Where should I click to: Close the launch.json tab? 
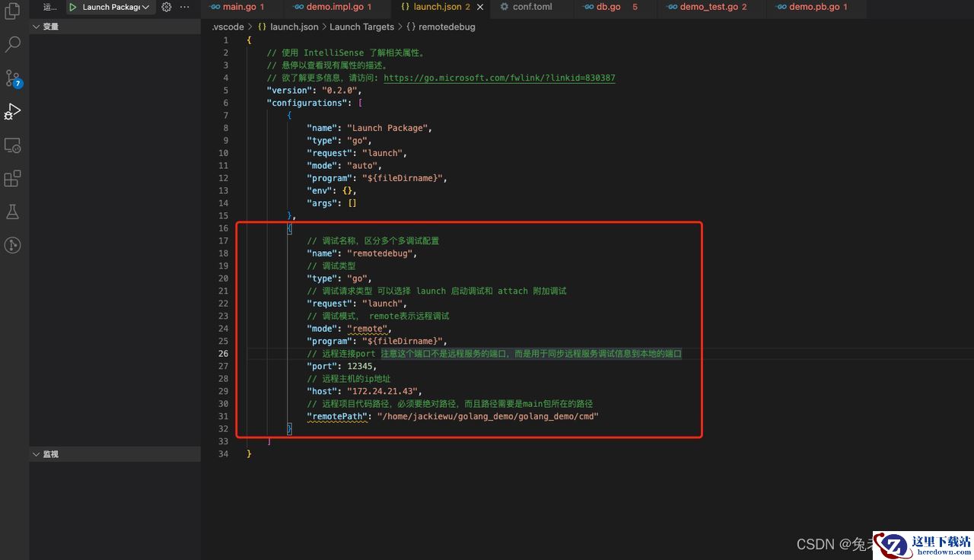click(480, 7)
